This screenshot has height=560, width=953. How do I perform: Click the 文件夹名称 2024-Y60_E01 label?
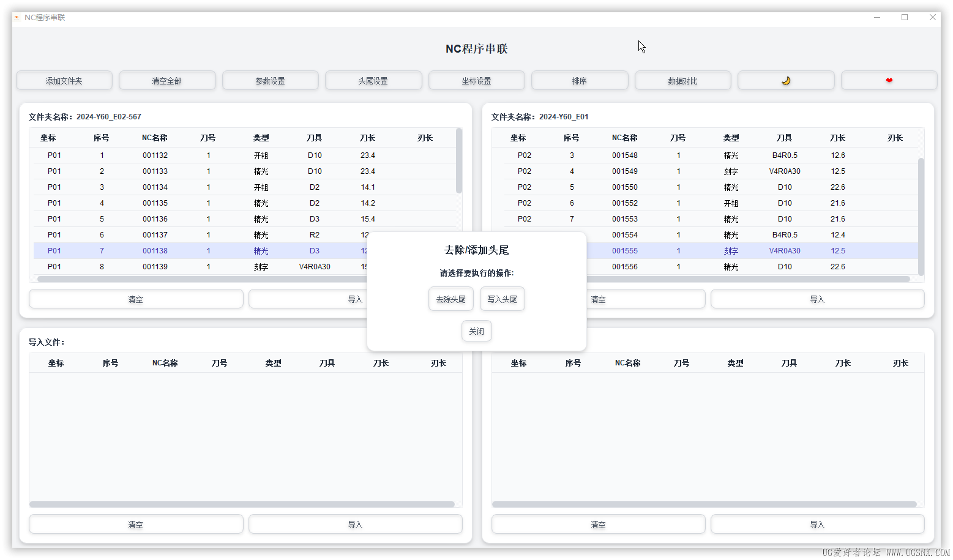540,117
